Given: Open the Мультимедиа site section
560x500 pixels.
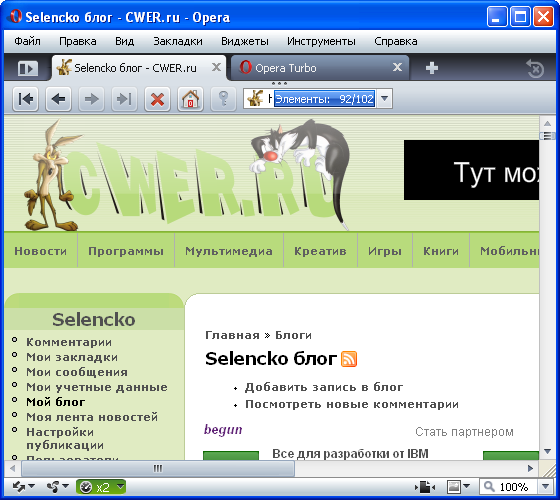Looking at the screenshot, I should coord(229,251).
